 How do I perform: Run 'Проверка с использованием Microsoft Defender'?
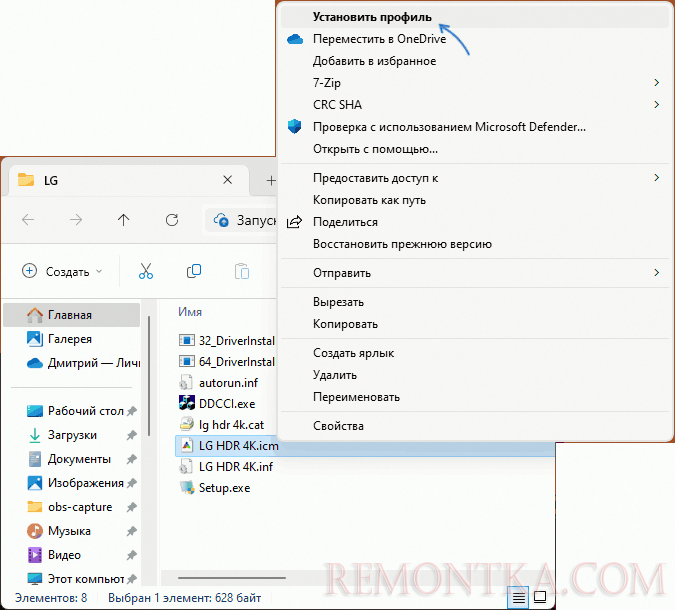coord(475,127)
